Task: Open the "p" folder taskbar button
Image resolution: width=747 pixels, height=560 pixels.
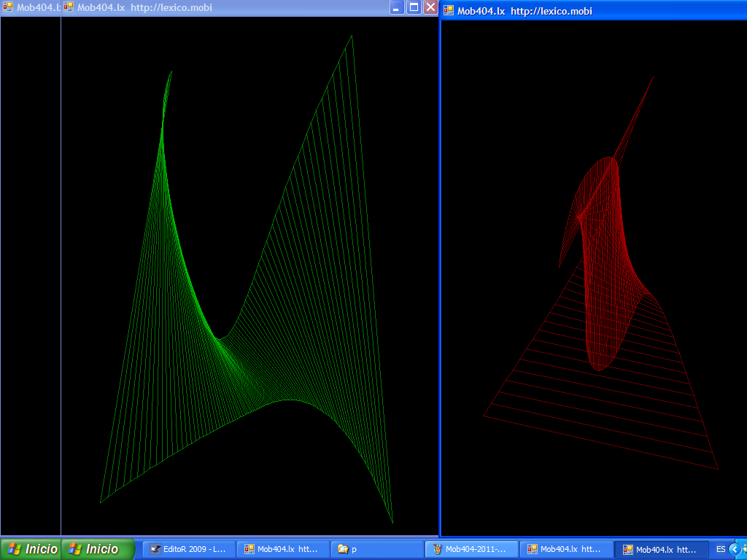Action: (x=377, y=549)
